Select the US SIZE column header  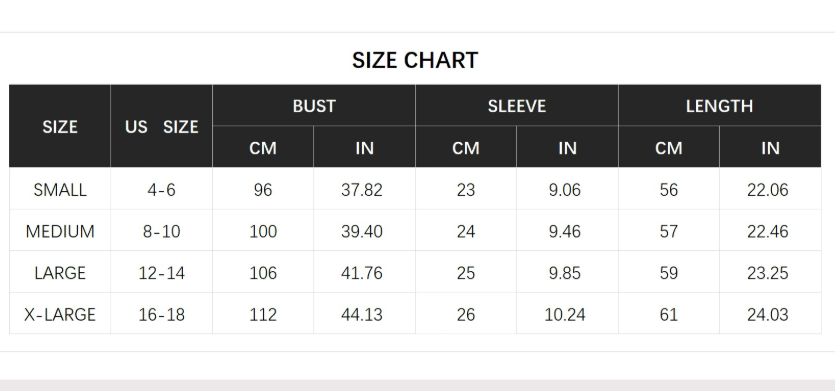point(161,126)
